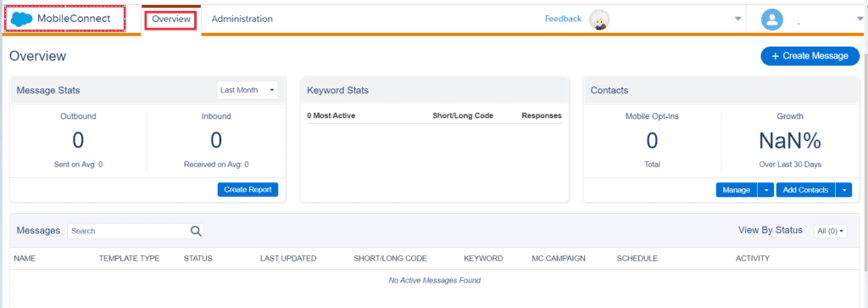
Task: Click the Responses header in Keyword Stats
Action: point(542,115)
